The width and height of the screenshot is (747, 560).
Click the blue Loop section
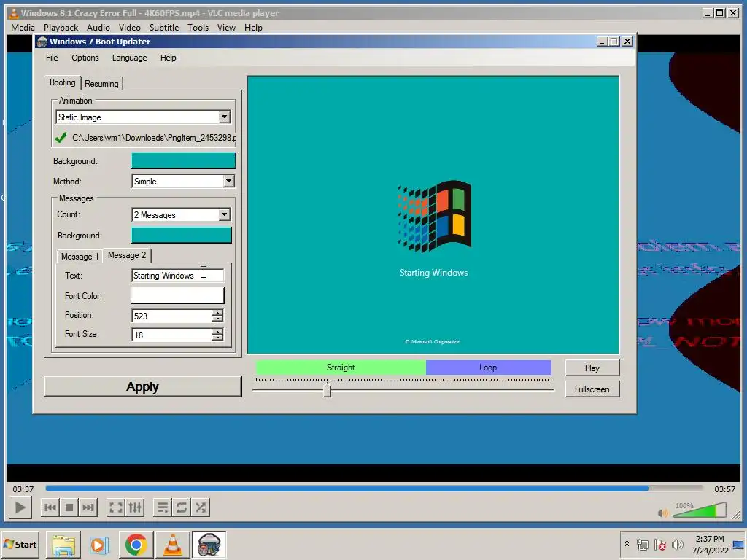coord(488,367)
